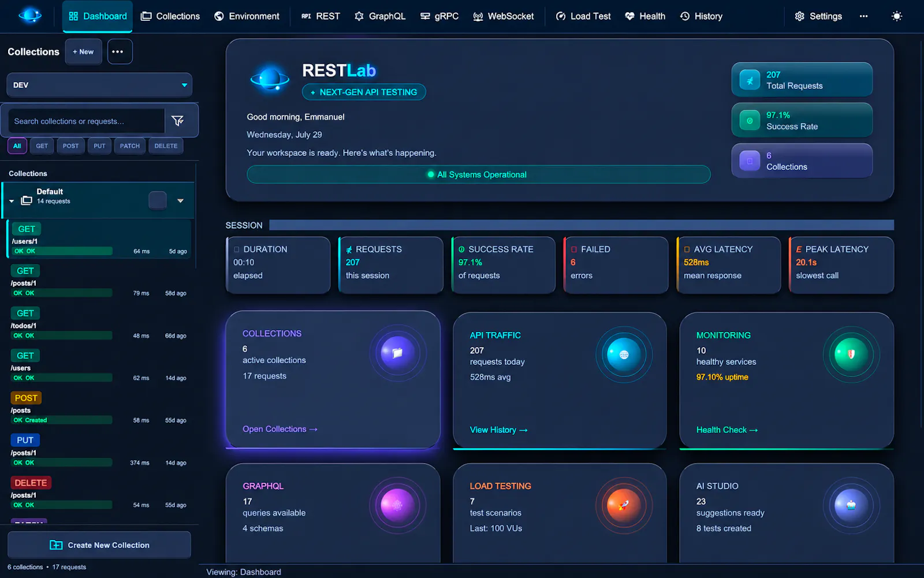Click the square swatch in Default collection row
This screenshot has width=924, height=578.
[x=158, y=200]
